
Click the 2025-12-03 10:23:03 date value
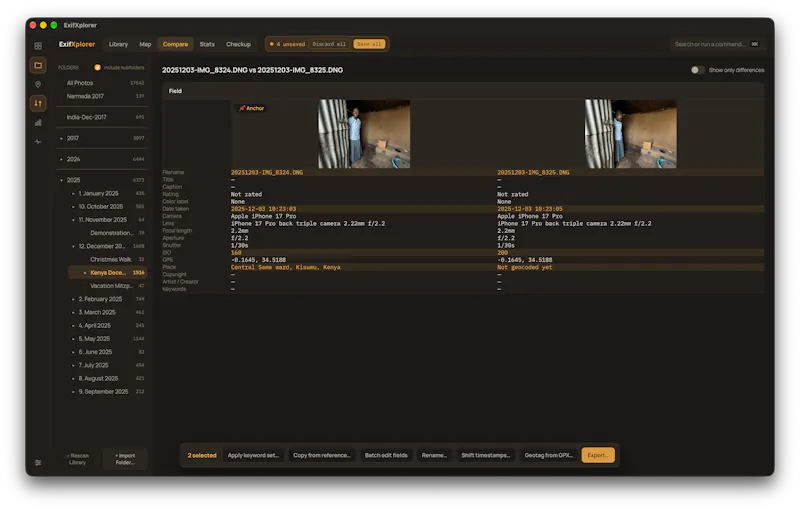pyautogui.click(x=263, y=209)
